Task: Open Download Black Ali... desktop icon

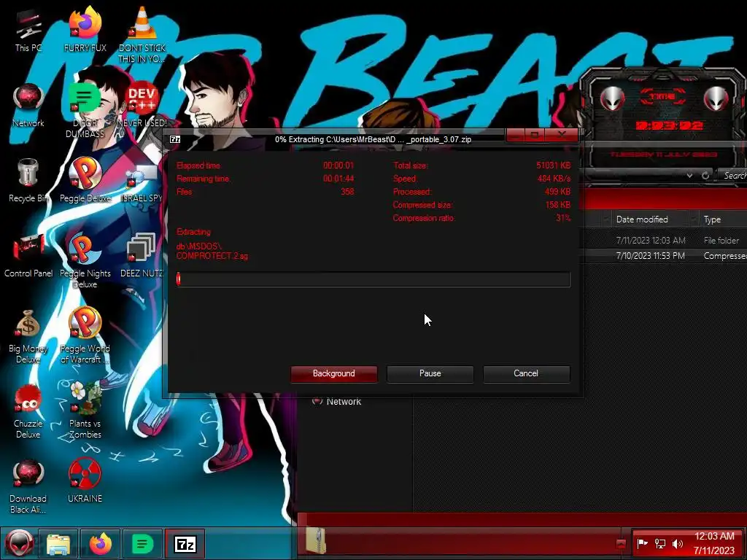Action: [x=28, y=486]
